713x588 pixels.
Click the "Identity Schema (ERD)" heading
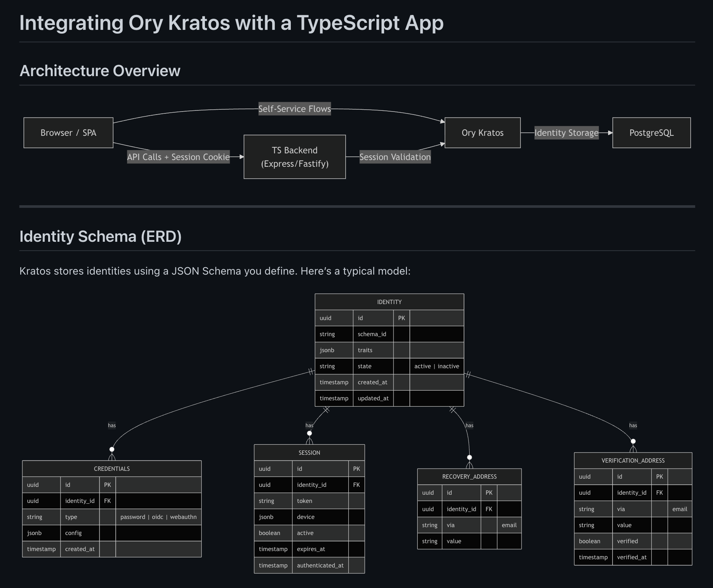tap(101, 236)
